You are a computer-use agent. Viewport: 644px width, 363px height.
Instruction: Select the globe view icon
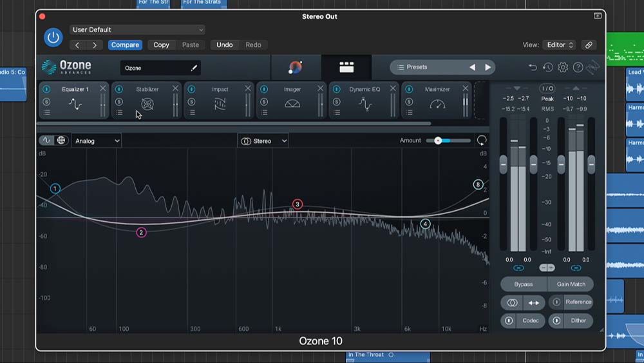[61, 140]
